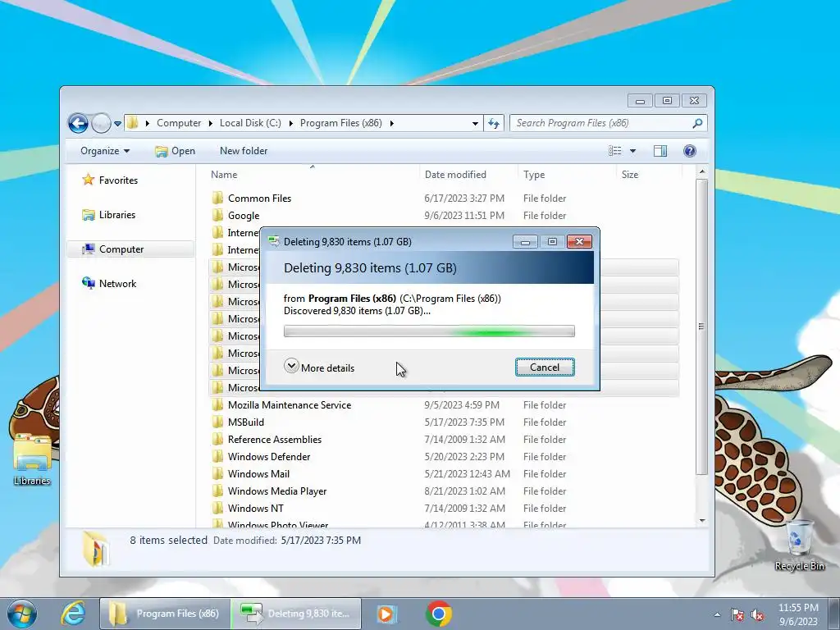Click the muted volume tray icon
This screenshot has height=630, width=840.
757,615
